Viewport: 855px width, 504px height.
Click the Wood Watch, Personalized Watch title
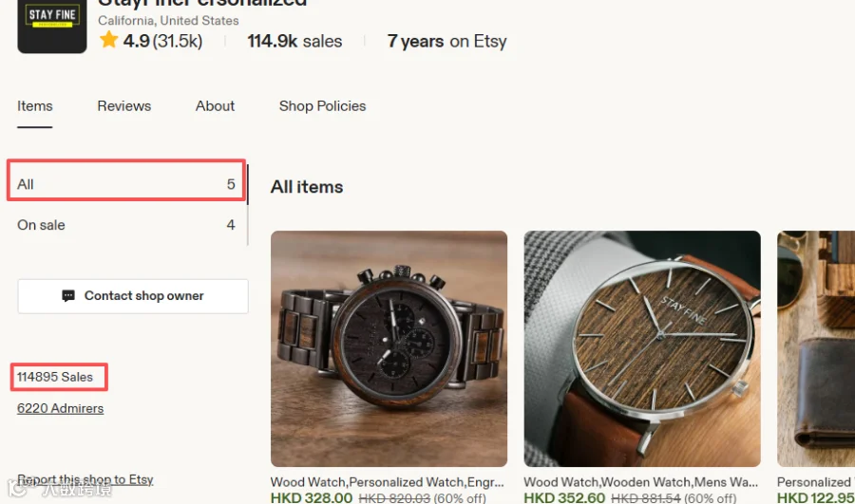pyautogui.click(x=388, y=482)
